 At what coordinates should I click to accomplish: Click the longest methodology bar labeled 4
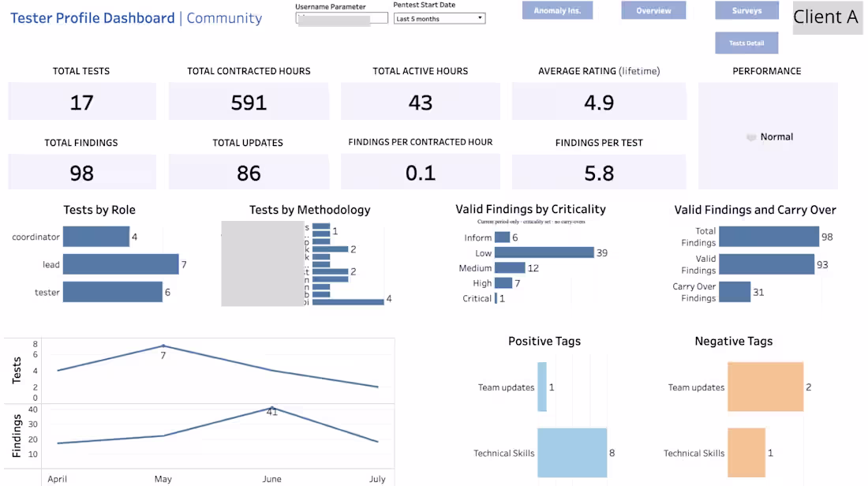[348, 301]
